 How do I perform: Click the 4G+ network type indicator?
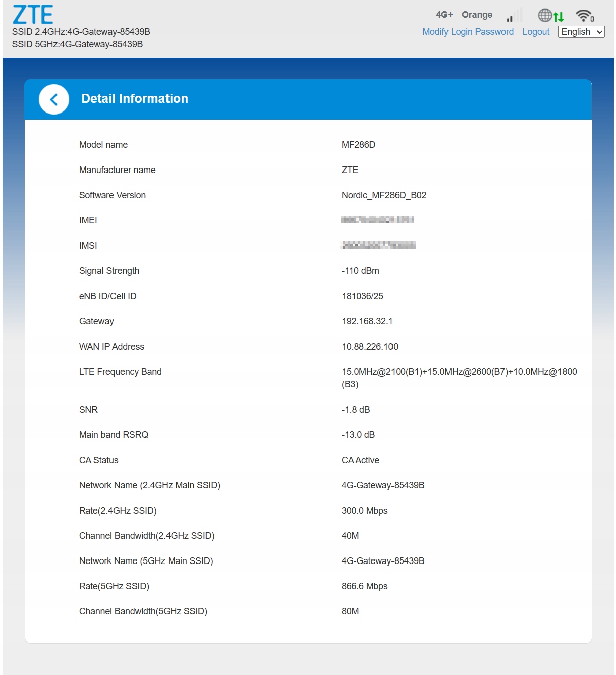coord(444,15)
